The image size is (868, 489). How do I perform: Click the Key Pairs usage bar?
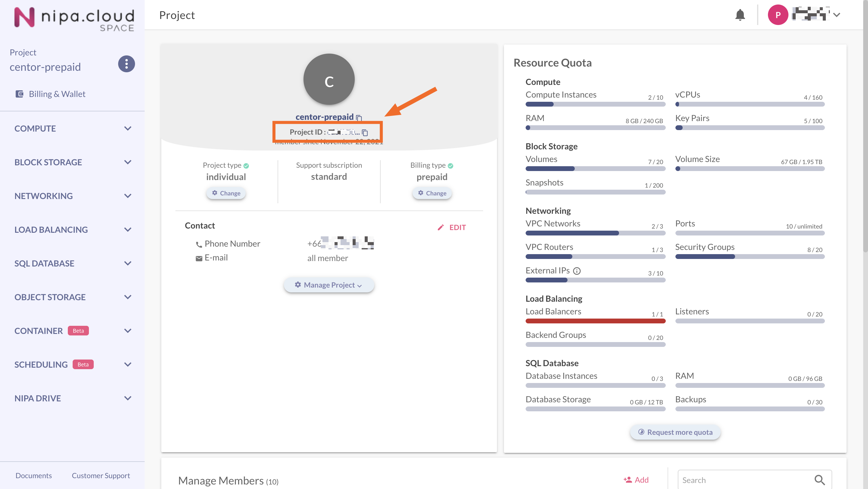click(750, 128)
